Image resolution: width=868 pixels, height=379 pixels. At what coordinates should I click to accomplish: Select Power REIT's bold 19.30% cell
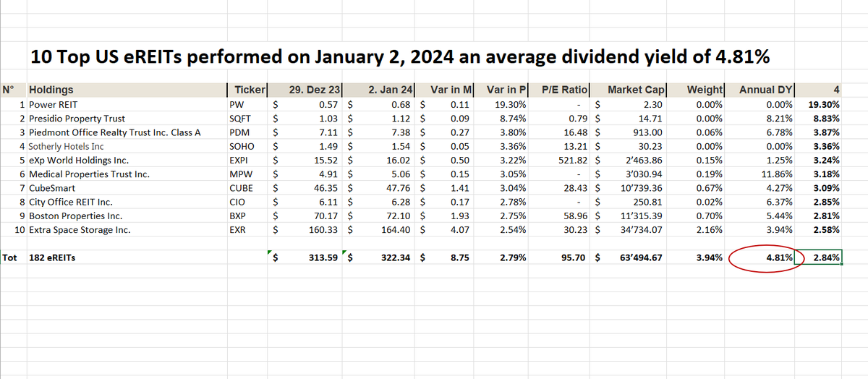819,104
